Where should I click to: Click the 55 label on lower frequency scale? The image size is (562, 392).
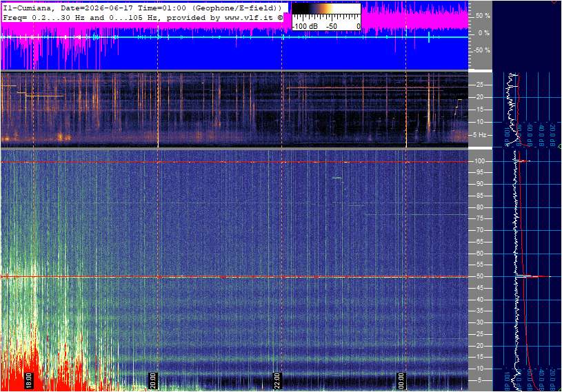click(479, 265)
